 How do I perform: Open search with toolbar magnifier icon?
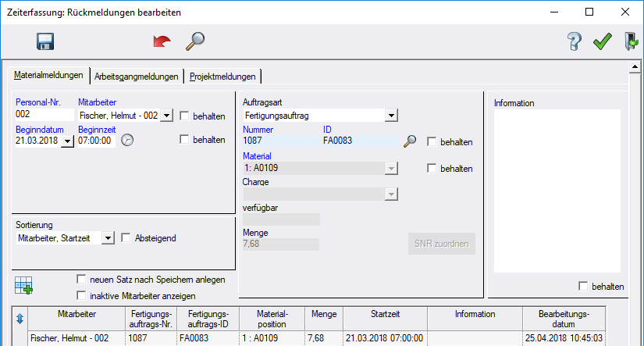click(x=194, y=42)
